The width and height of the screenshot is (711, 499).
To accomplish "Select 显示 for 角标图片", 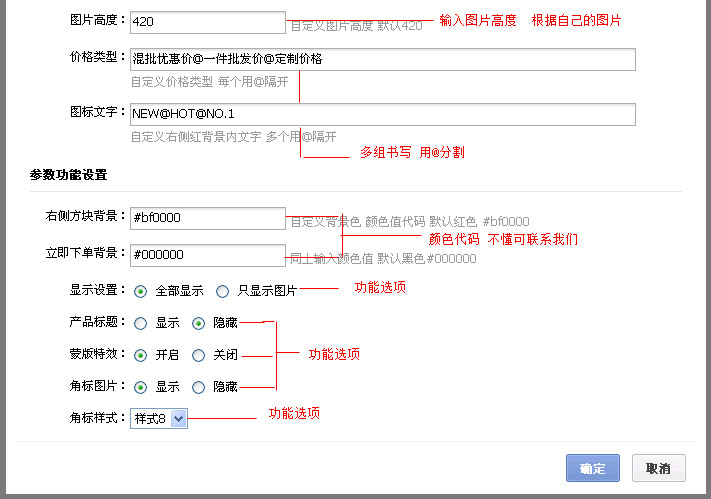I will pyautogui.click(x=140, y=387).
